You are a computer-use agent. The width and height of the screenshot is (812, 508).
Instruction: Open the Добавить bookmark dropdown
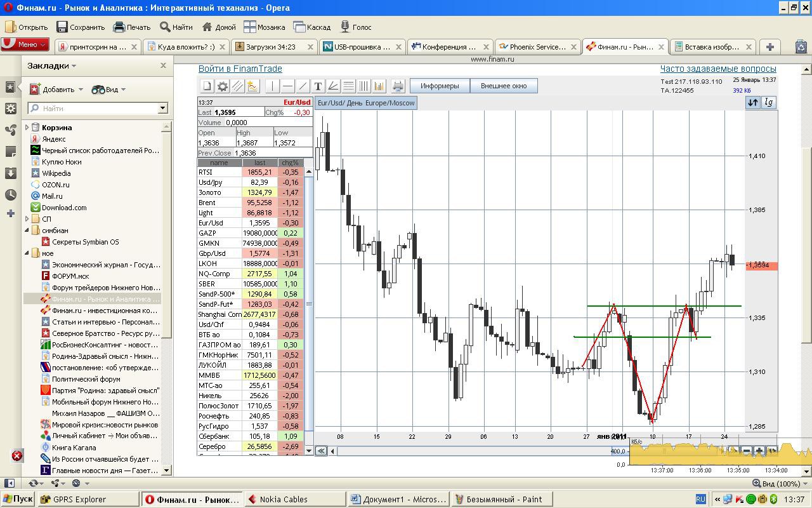point(58,90)
